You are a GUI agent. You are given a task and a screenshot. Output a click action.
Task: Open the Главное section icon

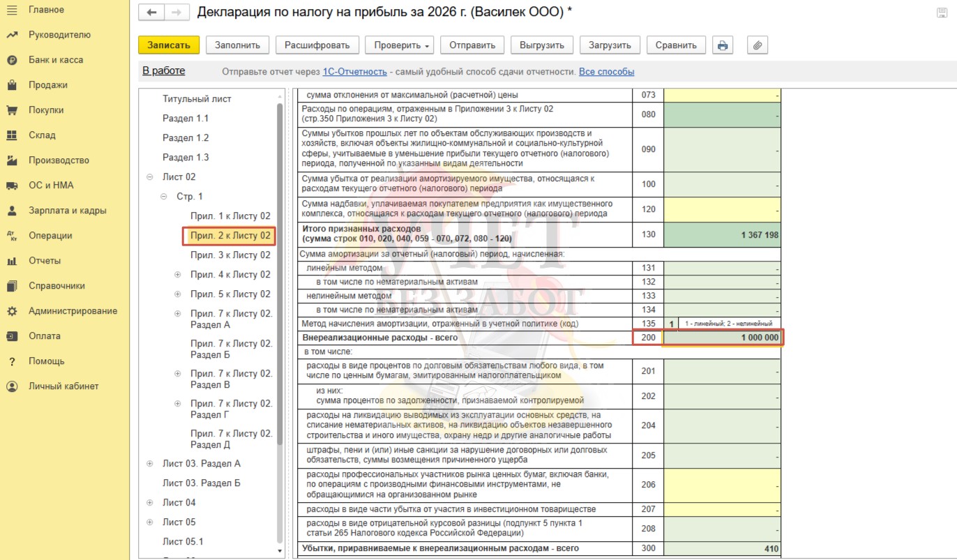click(11, 10)
